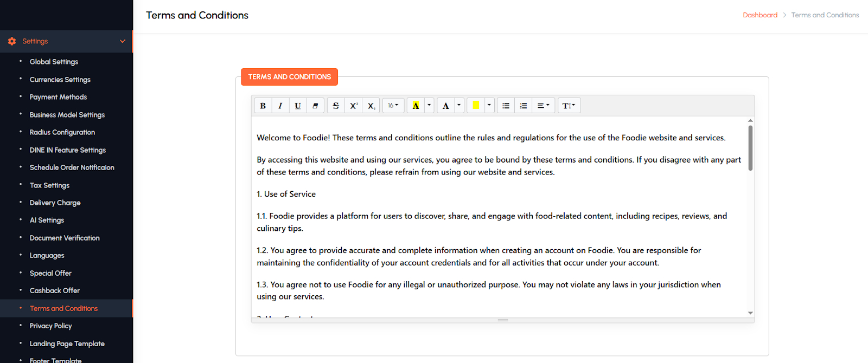Open the paragraph alignment dropdown
This screenshot has height=363, width=868.
[x=543, y=106]
